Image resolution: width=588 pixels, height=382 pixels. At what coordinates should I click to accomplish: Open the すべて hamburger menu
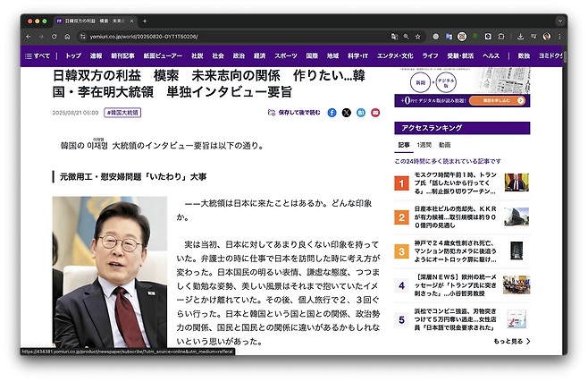pos(37,55)
